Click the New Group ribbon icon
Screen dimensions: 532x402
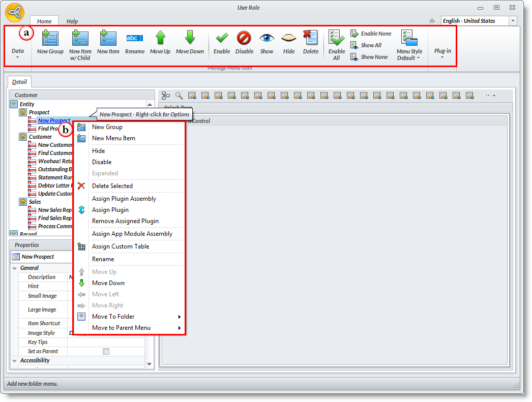pyautogui.click(x=50, y=39)
